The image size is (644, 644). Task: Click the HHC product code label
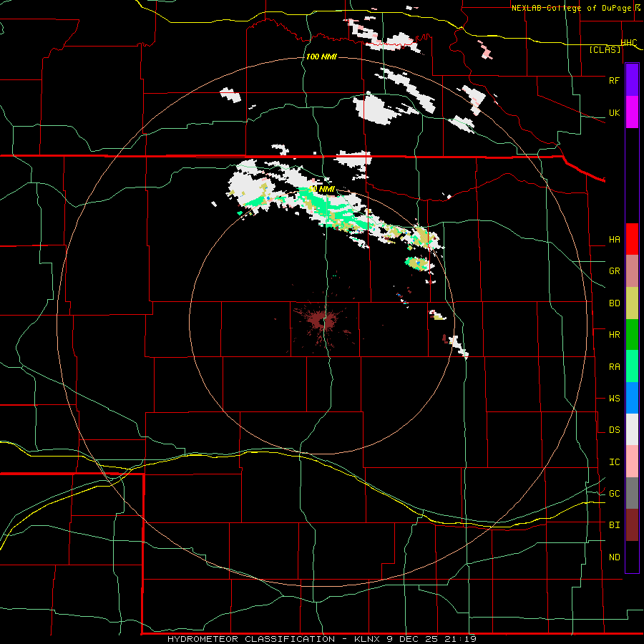point(629,43)
